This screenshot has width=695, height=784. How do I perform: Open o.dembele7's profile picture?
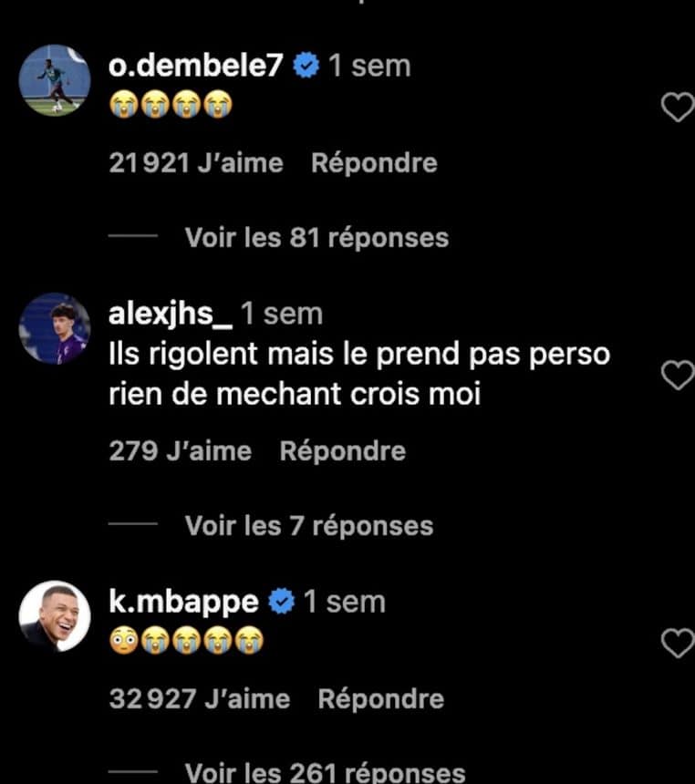[55, 80]
